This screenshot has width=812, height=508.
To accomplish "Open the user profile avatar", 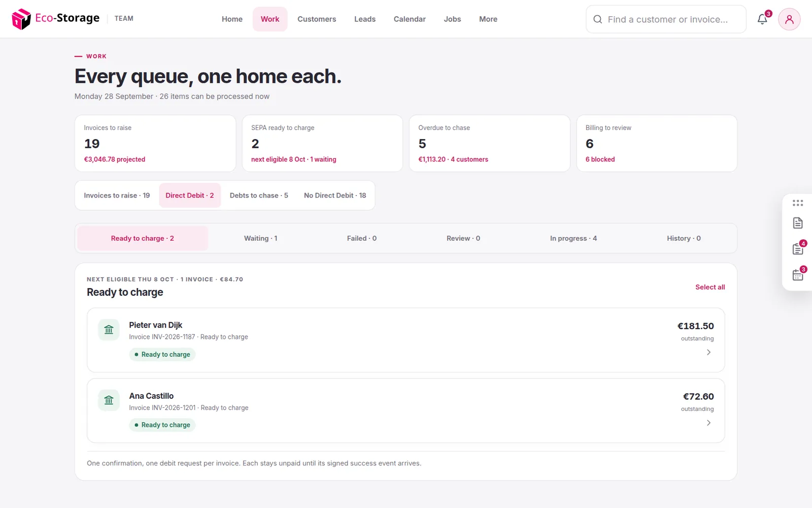I will click(x=789, y=19).
